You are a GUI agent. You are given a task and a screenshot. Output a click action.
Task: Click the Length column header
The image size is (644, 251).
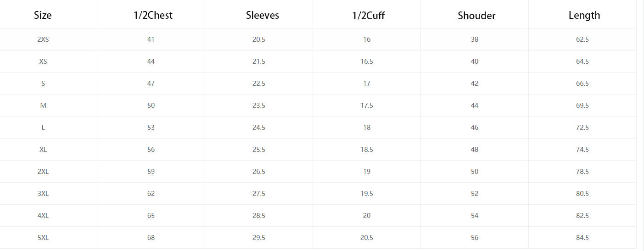(584, 15)
